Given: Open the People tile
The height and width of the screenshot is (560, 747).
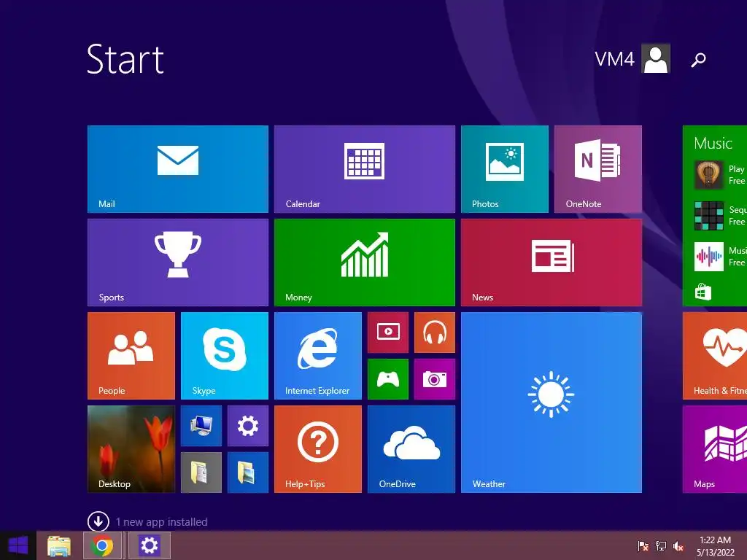Looking at the screenshot, I should click(131, 356).
